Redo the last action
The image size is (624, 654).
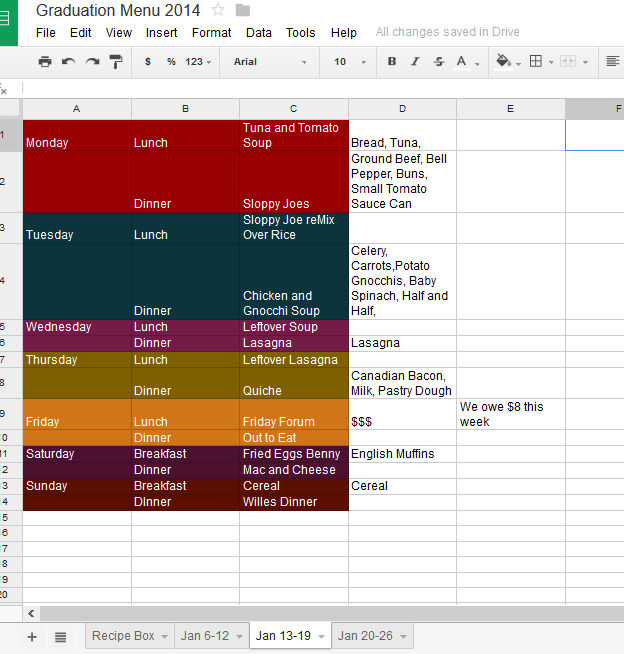coord(92,62)
